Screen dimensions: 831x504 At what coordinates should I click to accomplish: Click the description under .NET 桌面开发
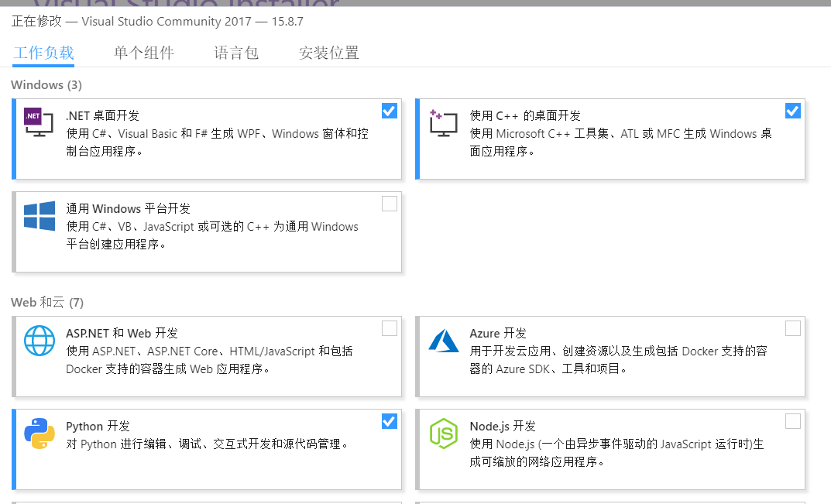point(218,142)
